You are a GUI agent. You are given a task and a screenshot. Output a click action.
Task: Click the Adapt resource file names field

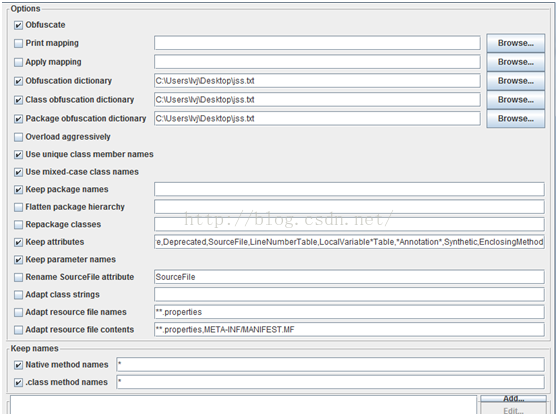[349, 312]
